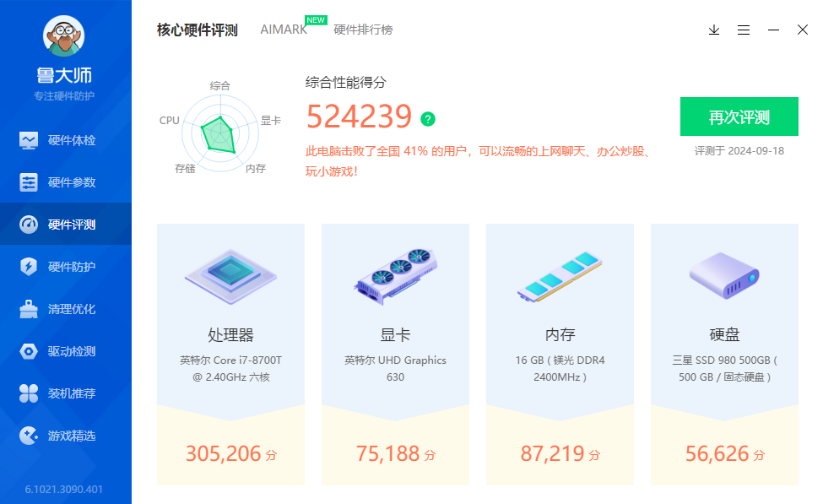Click the 内存 memory stick illustration
Image resolution: width=823 pixels, height=504 pixels.
[x=560, y=277]
